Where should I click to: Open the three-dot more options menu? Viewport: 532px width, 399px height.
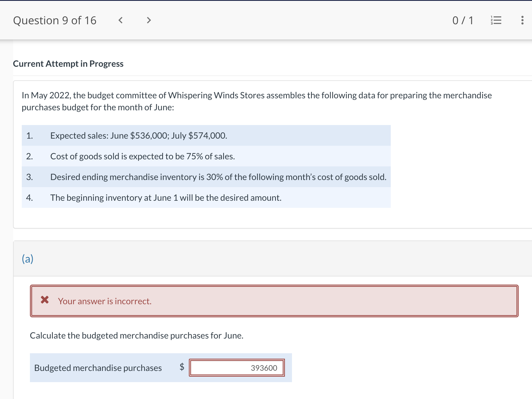point(522,20)
